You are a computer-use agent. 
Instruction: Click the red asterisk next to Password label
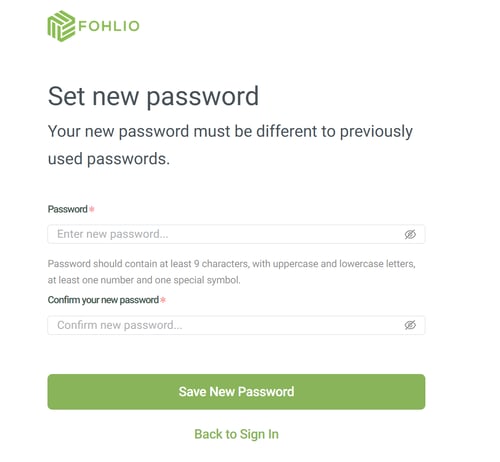click(x=92, y=209)
